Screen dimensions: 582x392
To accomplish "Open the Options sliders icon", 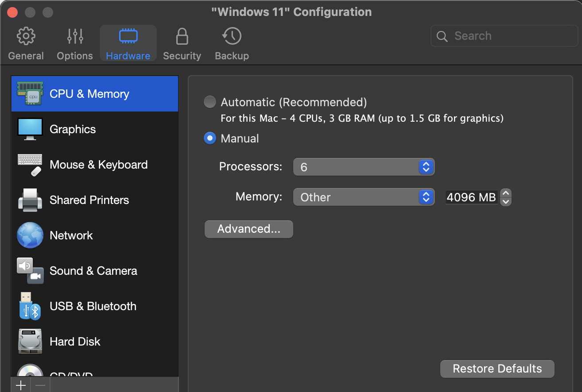I will pyautogui.click(x=75, y=36).
